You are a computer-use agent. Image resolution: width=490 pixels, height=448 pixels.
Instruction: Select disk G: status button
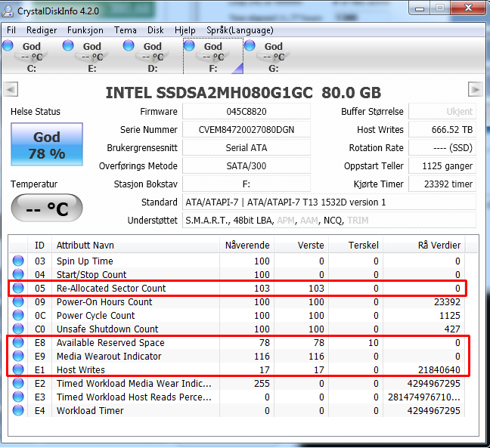coord(274,57)
